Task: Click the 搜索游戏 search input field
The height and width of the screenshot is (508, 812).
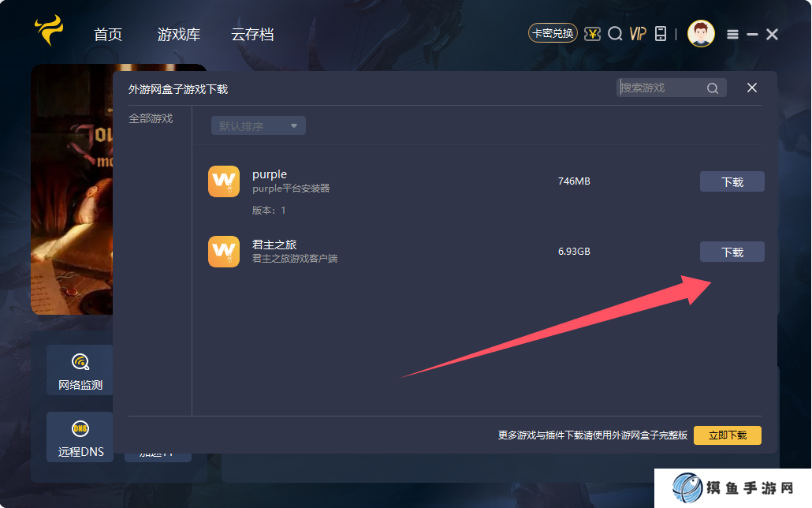Action: (662, 88)
